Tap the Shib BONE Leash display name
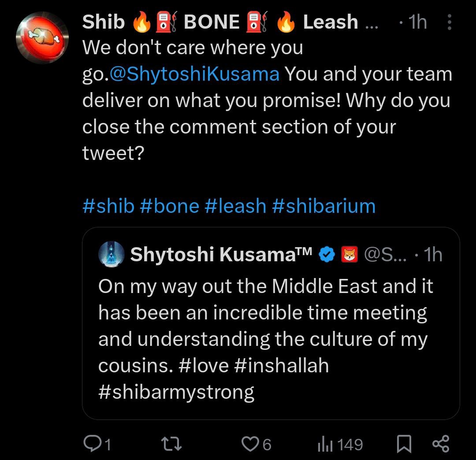The height and width of the screenshot is (460, 476). pyautogui.click(x=220, y=22)
